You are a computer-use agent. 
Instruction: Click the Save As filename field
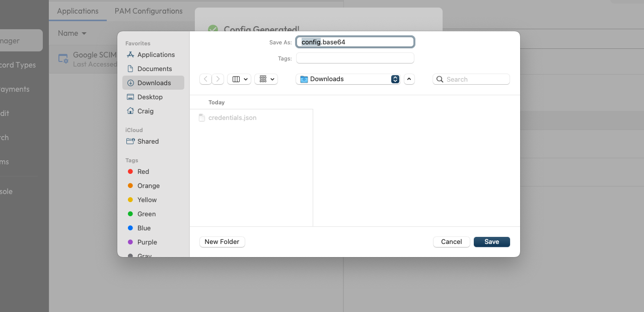[x=355, y=42]
